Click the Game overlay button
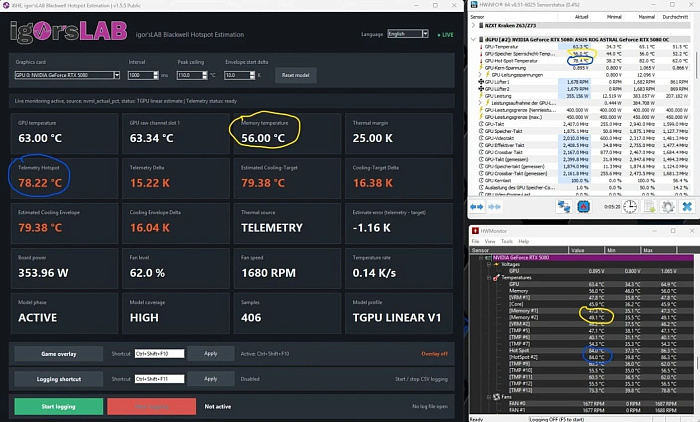 pos(59,354)
